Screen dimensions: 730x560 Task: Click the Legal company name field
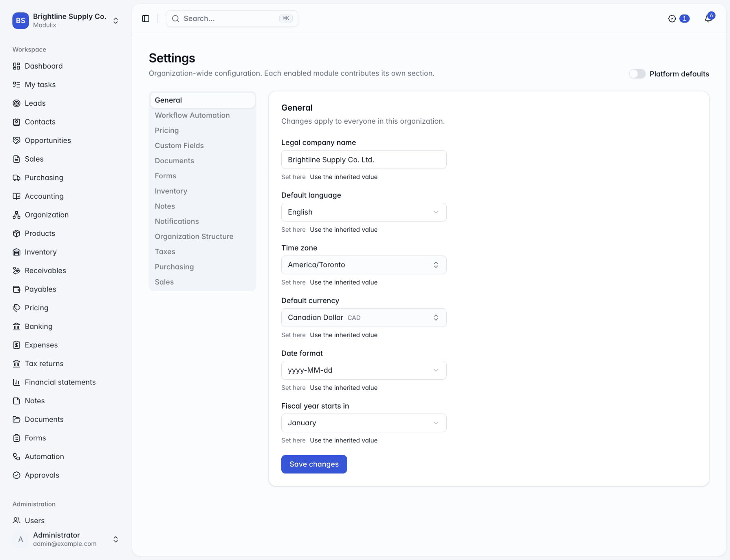click(364, 160)
